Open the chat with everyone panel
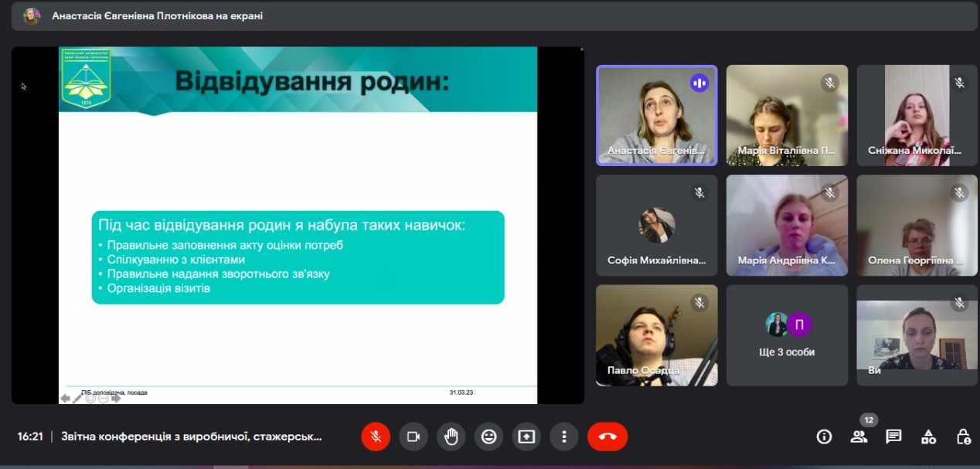 pos(893,437)
